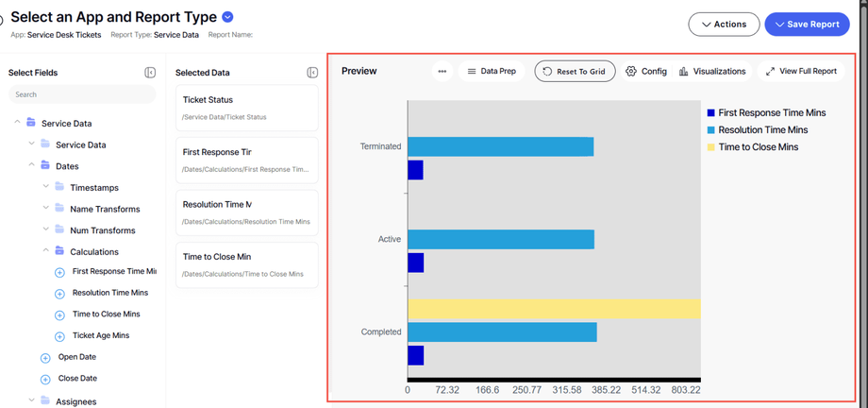The width and height of the screenshot is (868, 408).
Task: Add Open Date field plus icon
Action: tap(45, 358)
